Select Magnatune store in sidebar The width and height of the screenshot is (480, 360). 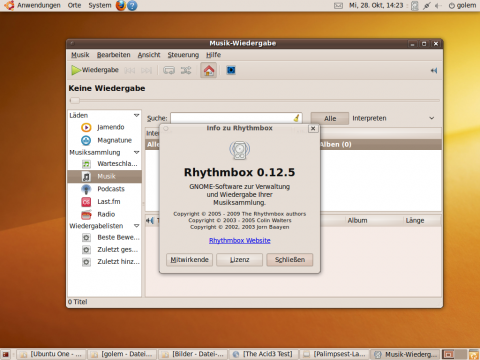(x=104, y=140)
